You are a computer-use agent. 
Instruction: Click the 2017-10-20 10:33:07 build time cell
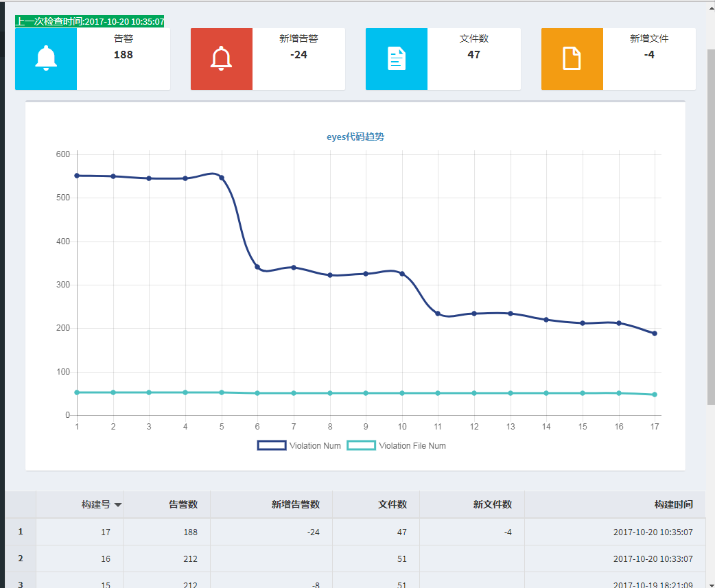tap(653, 559)
